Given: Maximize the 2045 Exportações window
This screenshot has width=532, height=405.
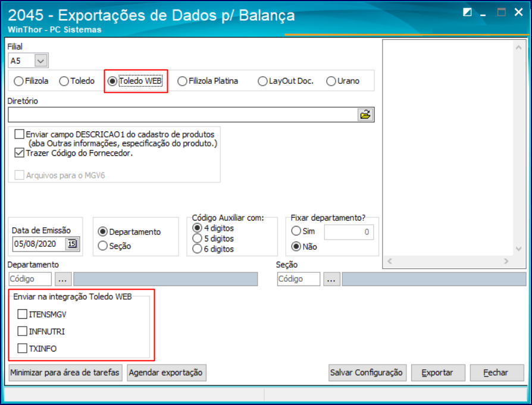Looking at the screenshot, I should coord(502,12).
